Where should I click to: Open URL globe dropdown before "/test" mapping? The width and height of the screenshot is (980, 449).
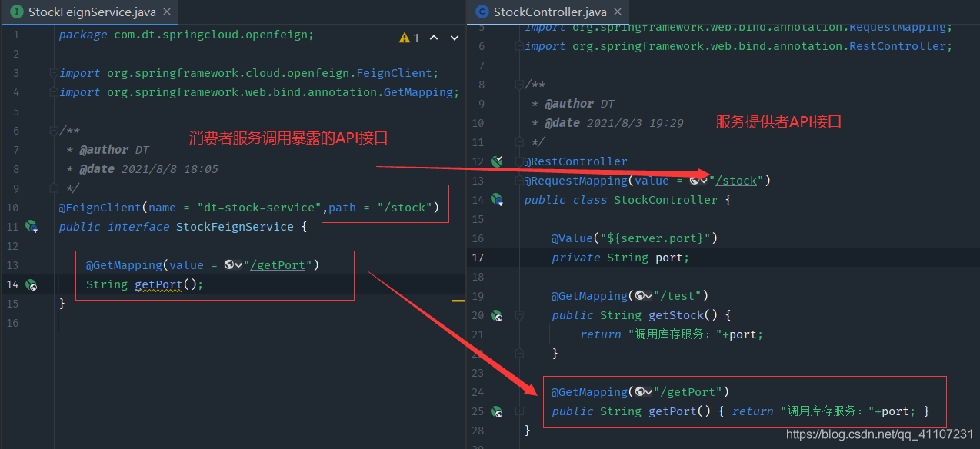coord(643,296)
